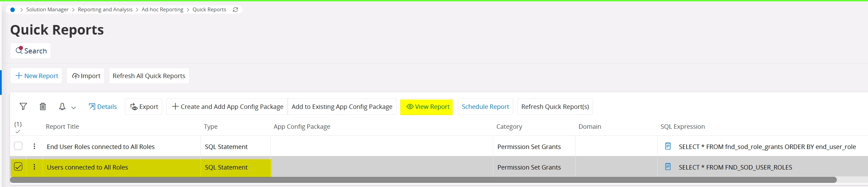This screenshot has width=868, height=187.
Task: Tick checkbox for End User Roles report
Action: [18, 146]
